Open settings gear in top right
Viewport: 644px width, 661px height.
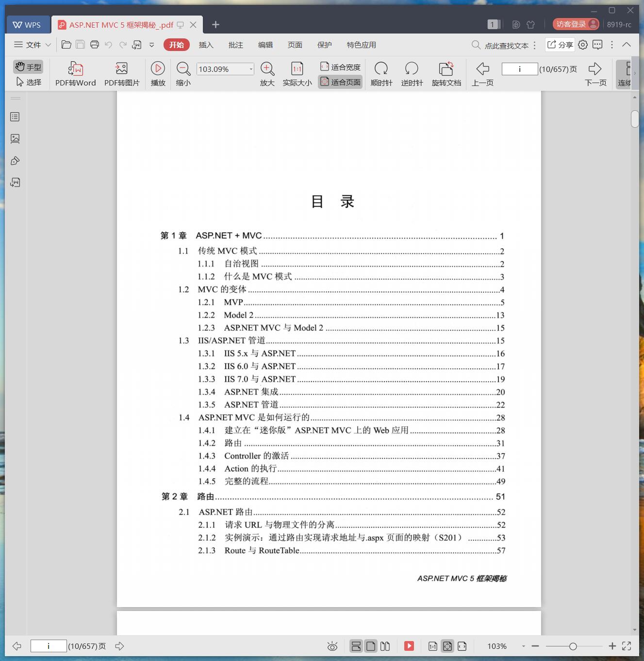(x=583, y=45)
